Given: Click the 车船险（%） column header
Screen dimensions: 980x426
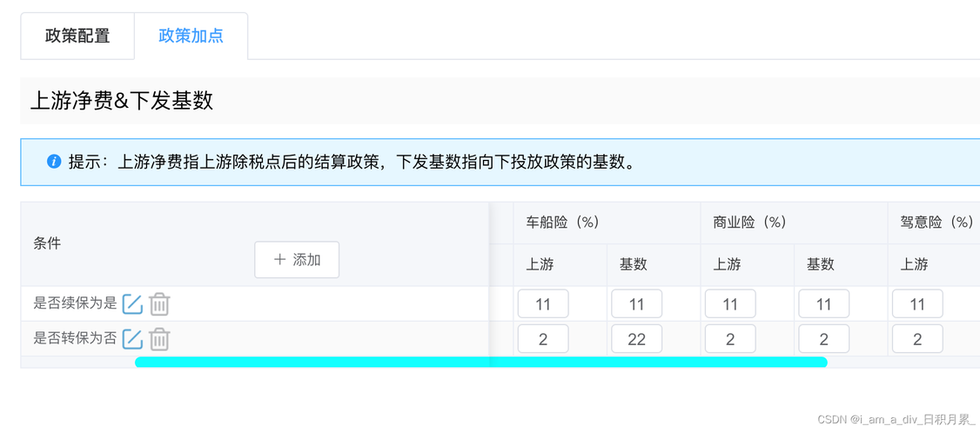Looking at the screenshot, I should (607, 223).
